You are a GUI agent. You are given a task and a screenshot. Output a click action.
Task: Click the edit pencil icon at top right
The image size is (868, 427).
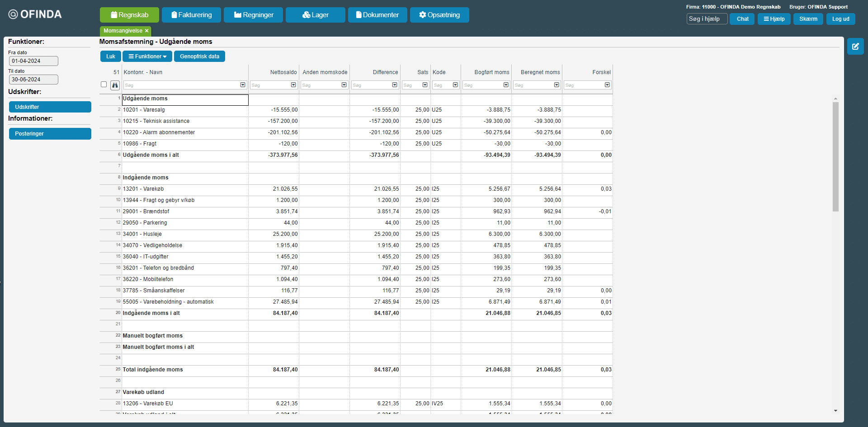pyautogui.click(x=855, y=47)
